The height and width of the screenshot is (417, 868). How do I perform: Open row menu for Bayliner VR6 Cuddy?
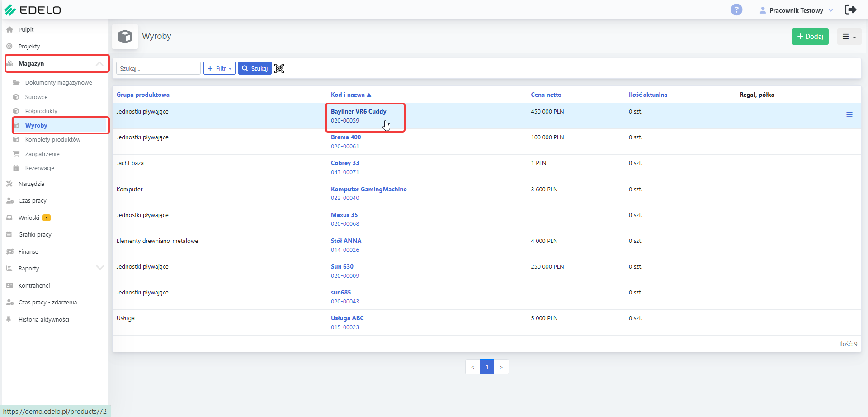(x=849, y=115)
